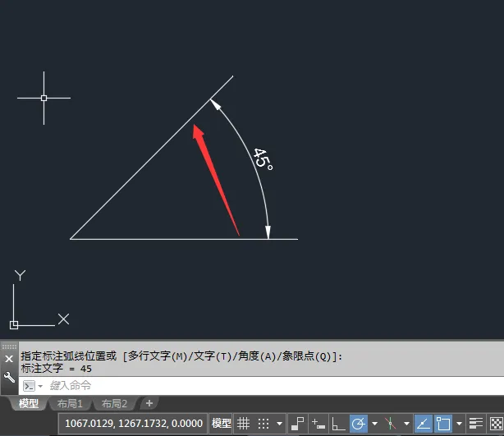Choose the 多行文字(M) command option

pyautogui.click(x=158, y=356)
